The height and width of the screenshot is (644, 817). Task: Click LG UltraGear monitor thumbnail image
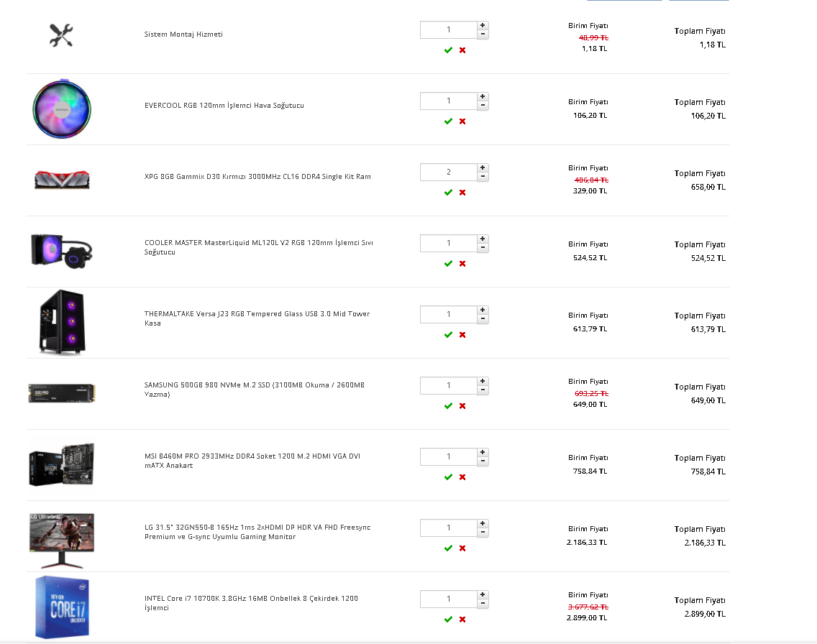[x=62, y=533]
